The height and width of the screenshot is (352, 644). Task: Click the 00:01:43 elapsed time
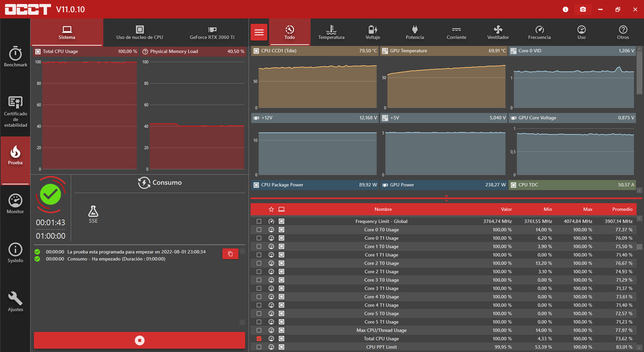pyautogui.click(x=50, y=223)
